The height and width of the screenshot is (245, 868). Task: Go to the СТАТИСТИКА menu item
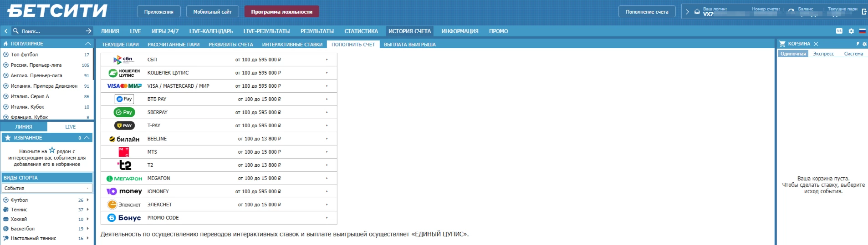[361, 31]
